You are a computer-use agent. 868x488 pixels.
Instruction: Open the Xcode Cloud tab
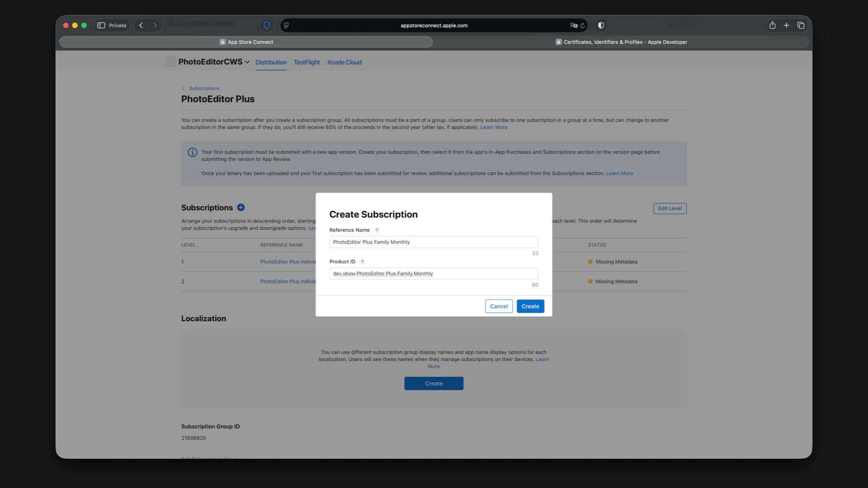pos(344,62)
